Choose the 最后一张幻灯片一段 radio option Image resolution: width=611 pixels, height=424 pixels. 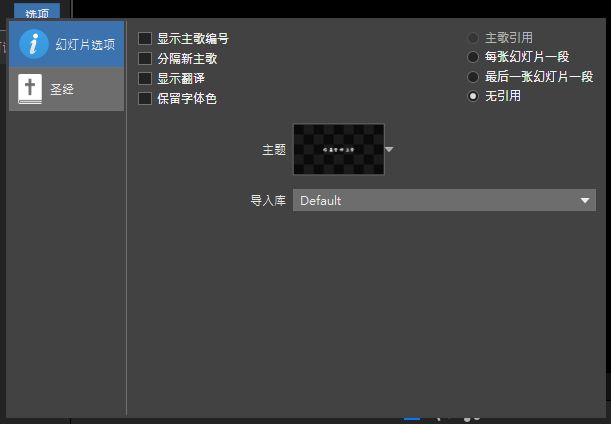pyautogui.click(x=473, y=77)
